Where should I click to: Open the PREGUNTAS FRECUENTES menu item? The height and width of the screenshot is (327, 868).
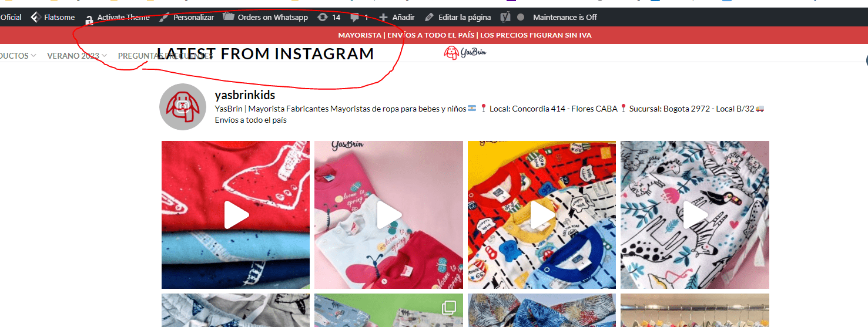tap(165, 56)
